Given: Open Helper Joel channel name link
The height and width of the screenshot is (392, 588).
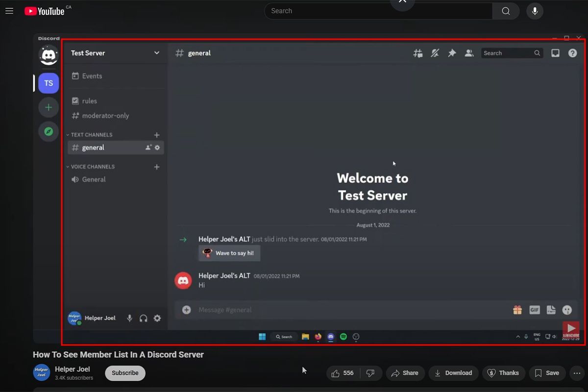Looking at the screenshot, I should point(73,369).
